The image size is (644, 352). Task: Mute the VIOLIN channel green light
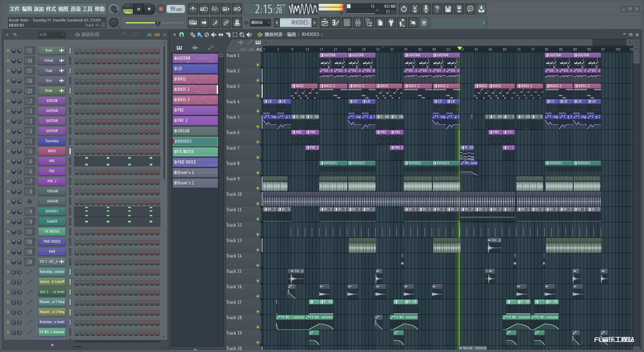click(8, 101)
